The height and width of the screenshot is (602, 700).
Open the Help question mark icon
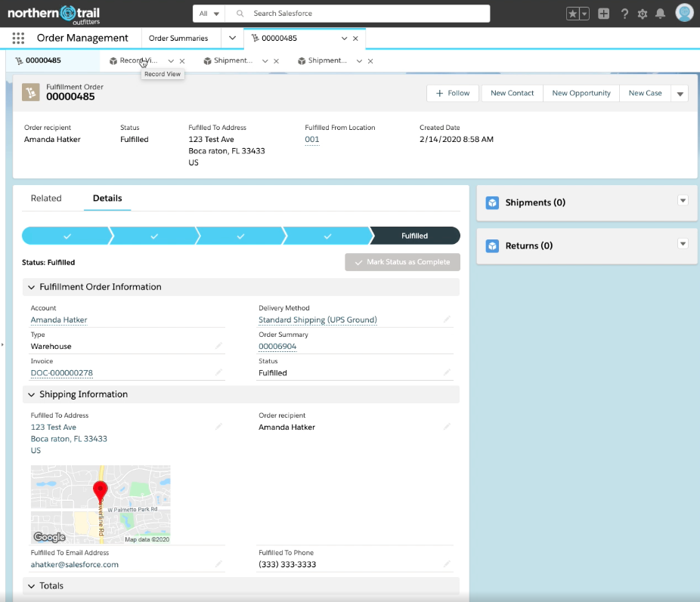pyautogui.click(x=624, y=14)
